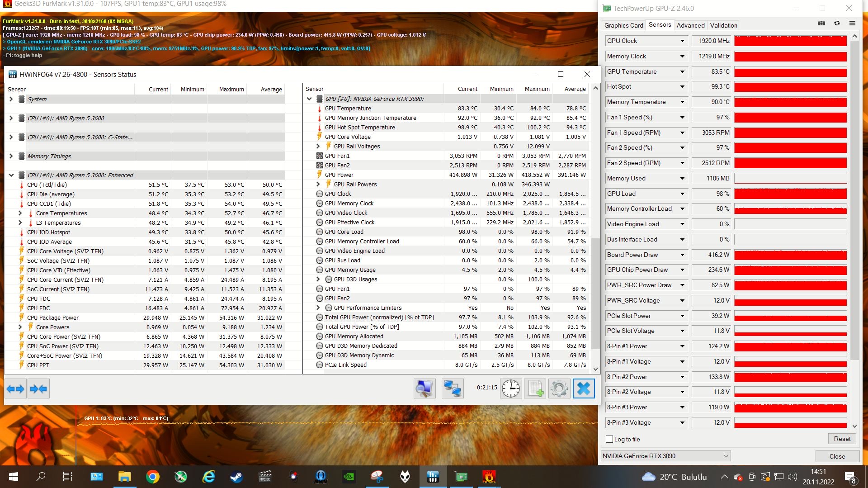
Task: Collapse the GPU [#0]: NVIDIA GeForce RTX 3090 group
Action: 309,99
